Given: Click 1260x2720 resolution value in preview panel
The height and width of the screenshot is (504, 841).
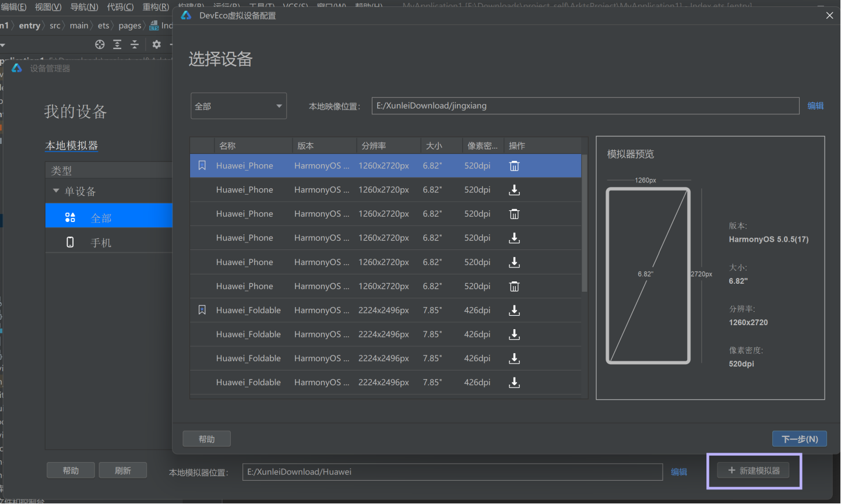Looking at the screenshot, I should tap(748, 322).
